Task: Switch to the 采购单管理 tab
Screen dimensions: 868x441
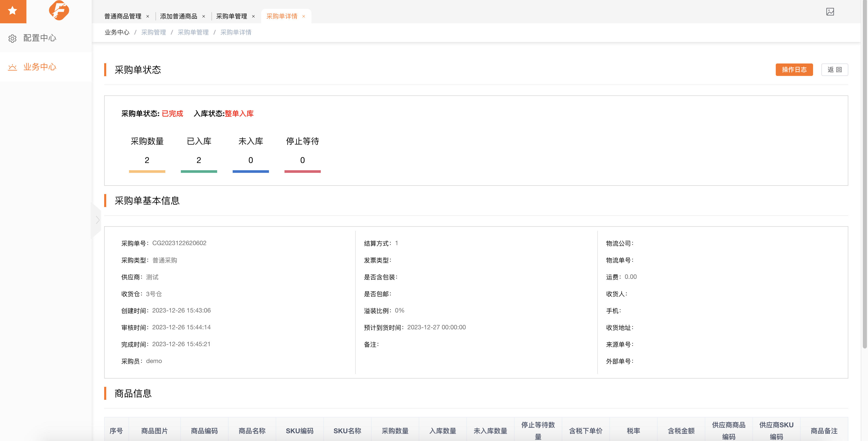Action: tap(231, 16)
